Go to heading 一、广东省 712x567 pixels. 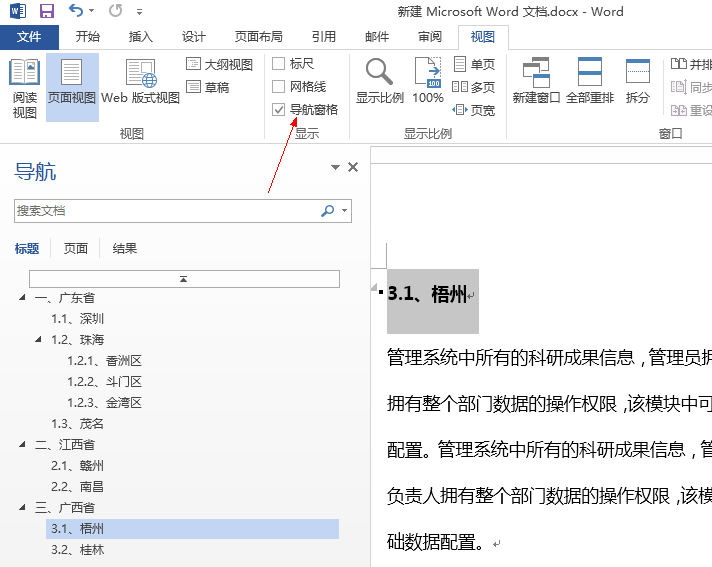click(65, 298)
